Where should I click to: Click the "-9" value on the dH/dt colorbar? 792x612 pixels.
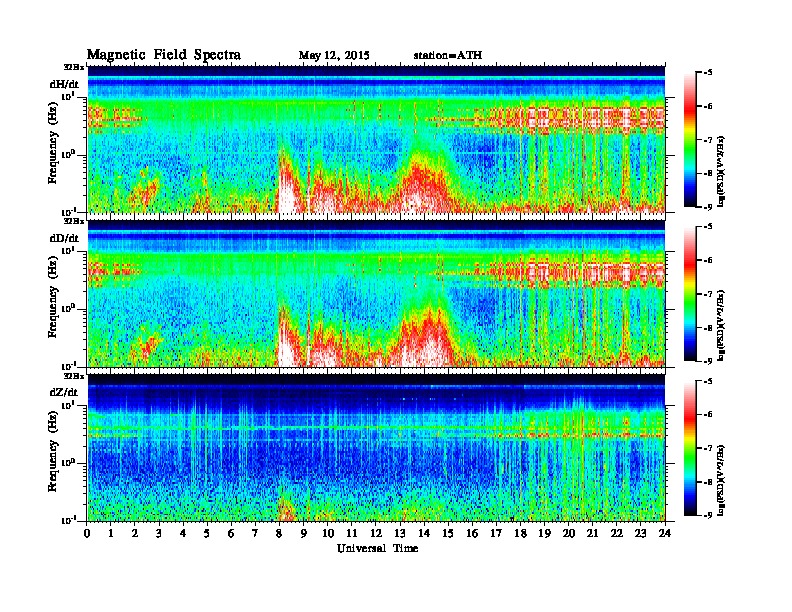point(708,207)
